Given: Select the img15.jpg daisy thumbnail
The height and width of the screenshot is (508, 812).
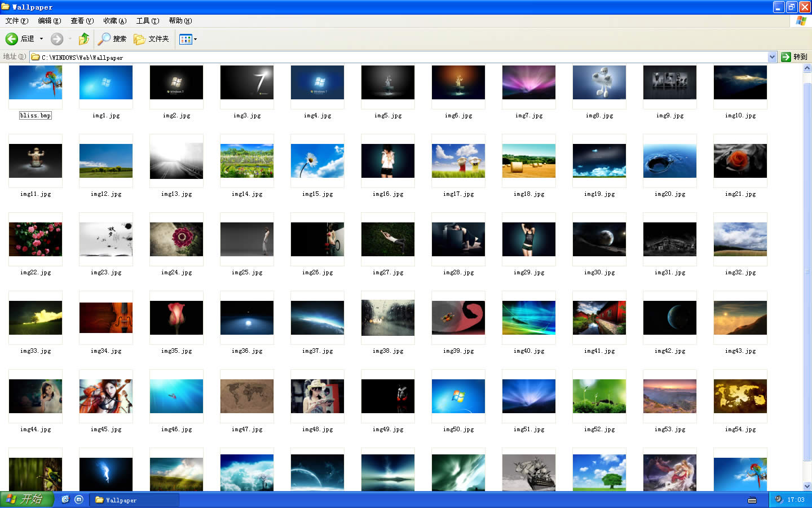Looking at the screenshot, I should (317, 161).
